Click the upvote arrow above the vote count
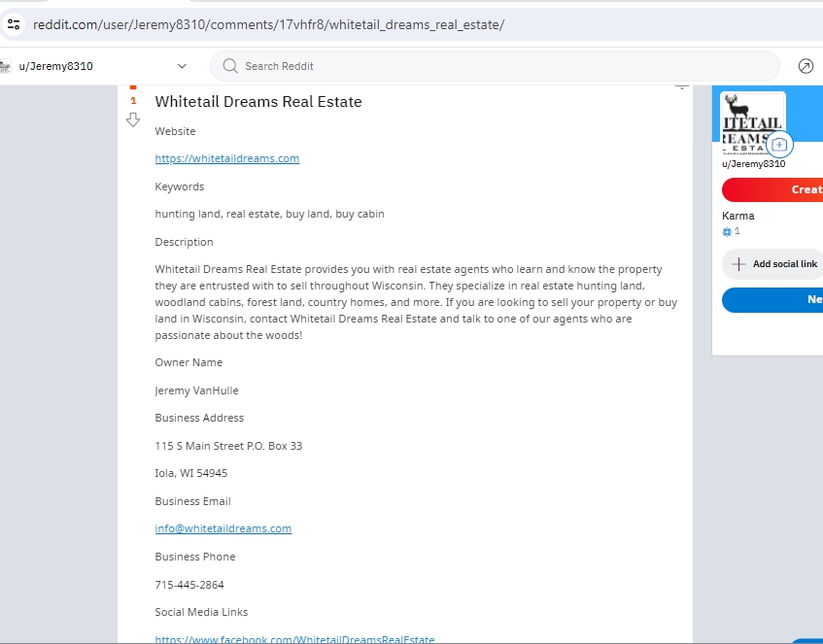The image size is (823, 644). tap(134, 87)
